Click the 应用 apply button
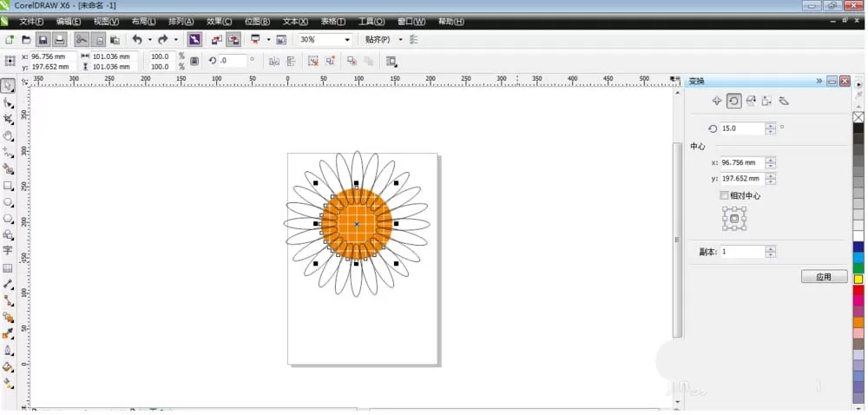The image size is (868, 415). tap(824, 277)
